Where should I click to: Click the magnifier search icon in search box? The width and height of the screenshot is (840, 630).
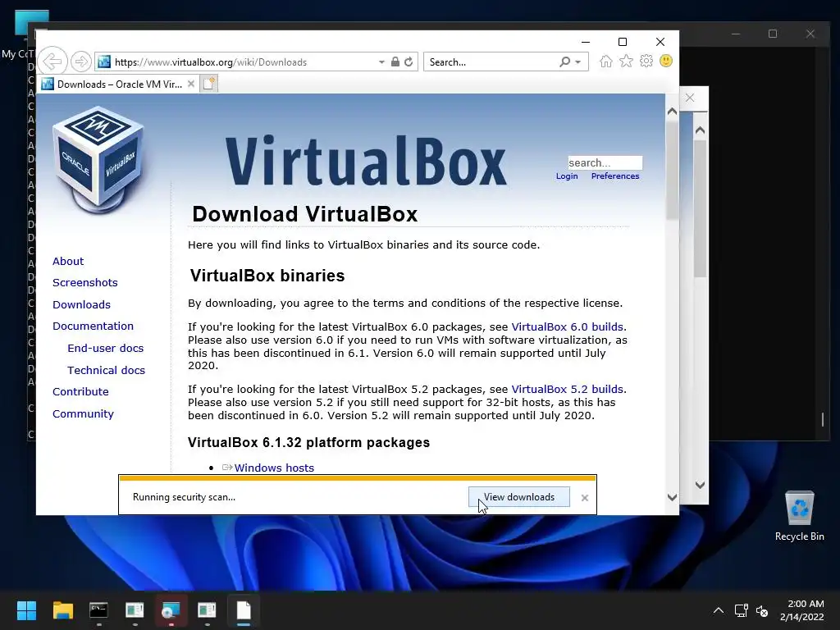[564, 62]
